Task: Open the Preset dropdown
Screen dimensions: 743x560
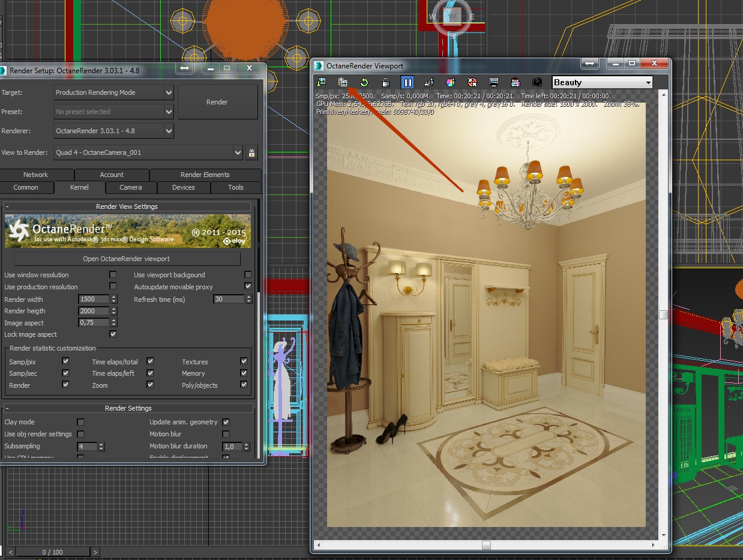Action: [113, 112]
